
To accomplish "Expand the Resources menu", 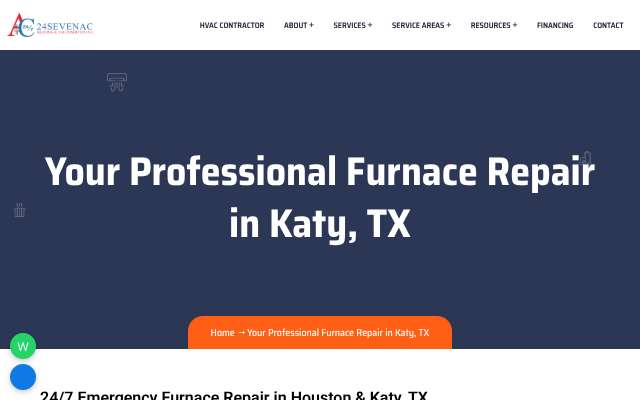I will [x=493, y=25].
